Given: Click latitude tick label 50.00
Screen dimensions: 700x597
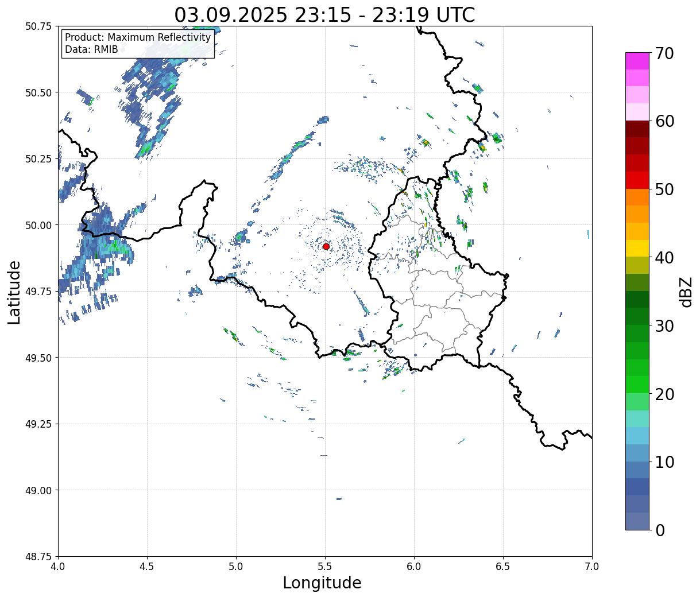Looking at the screenshot, I should pos(38,225).
